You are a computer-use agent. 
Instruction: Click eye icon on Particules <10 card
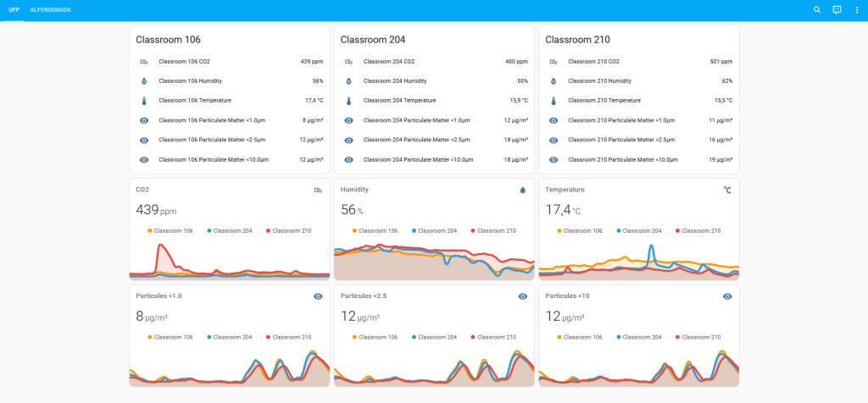point(728,296)
